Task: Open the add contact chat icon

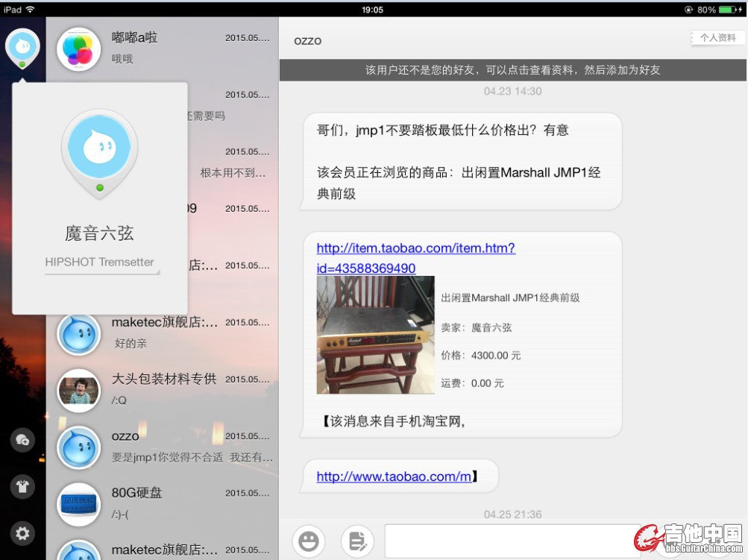Action: 22,440
